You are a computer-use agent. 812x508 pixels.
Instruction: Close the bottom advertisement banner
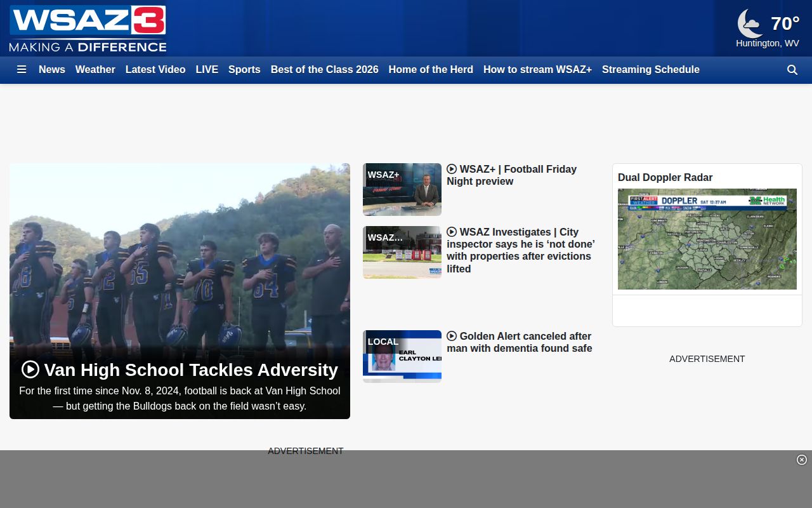(x=802, y=460)
